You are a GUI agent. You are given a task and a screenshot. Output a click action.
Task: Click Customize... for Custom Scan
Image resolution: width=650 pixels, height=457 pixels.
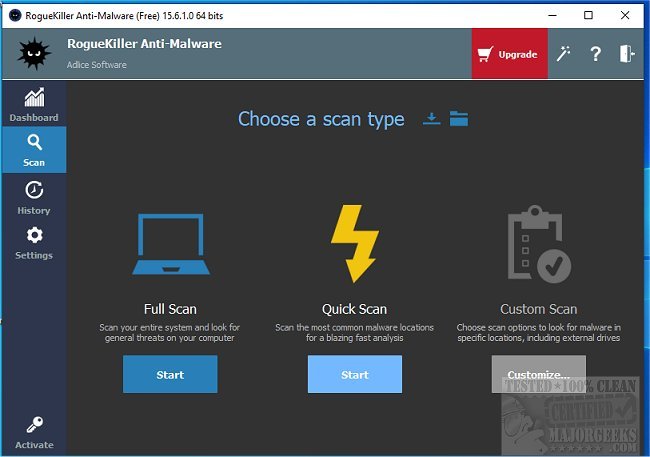[x=538, y=374]
